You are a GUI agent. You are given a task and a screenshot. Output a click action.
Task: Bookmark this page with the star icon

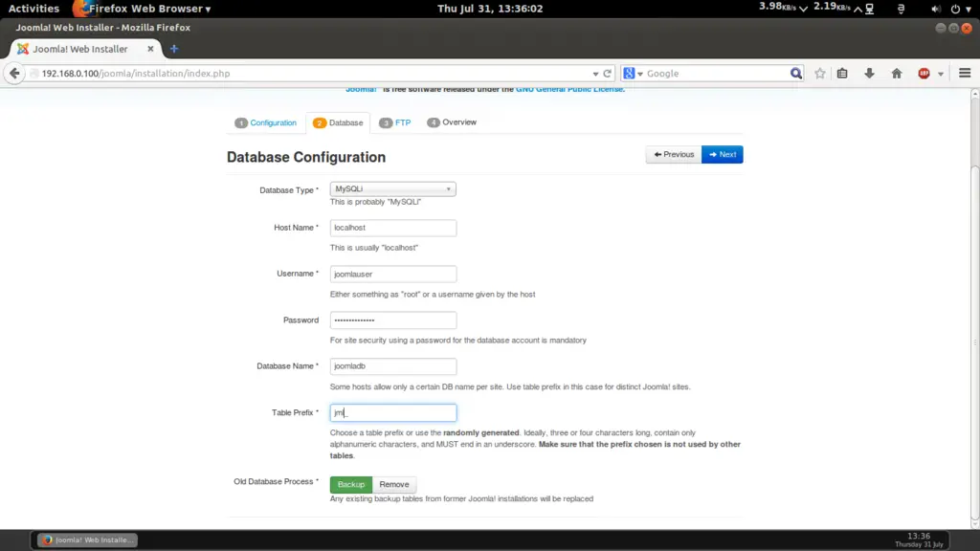pyautogui.click(x=820, y=73)
